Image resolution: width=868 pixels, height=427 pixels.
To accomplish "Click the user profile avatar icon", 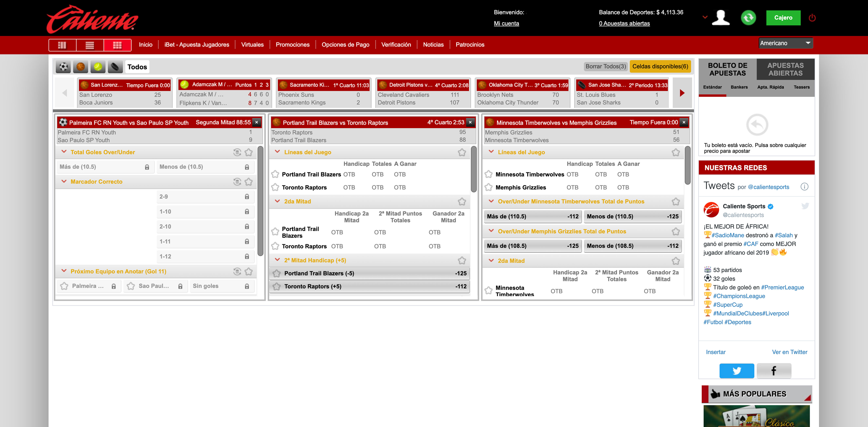I will tap(721, 18).
